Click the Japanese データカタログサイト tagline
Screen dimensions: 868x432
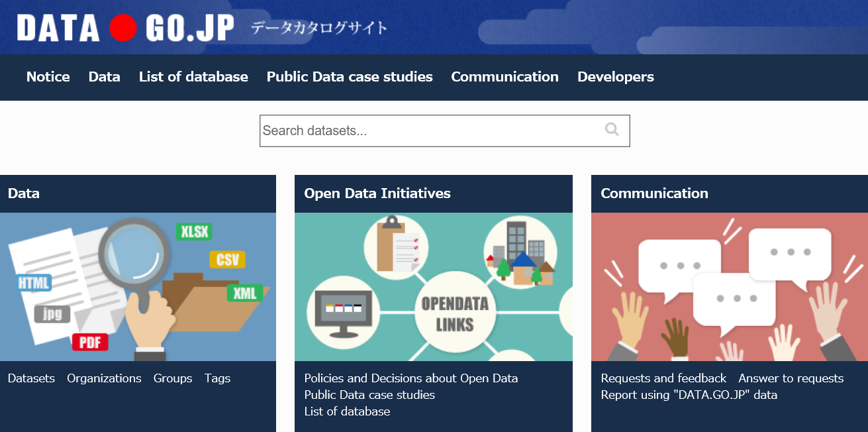(319, 28)
